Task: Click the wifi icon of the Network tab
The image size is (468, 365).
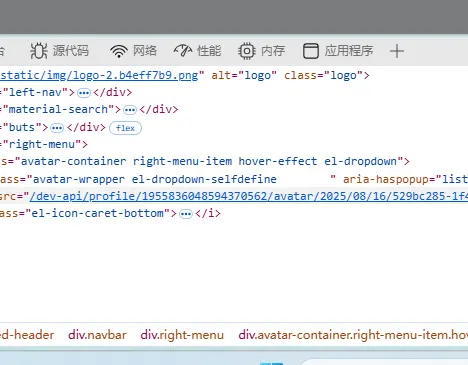Action: (x=119, y=51)
